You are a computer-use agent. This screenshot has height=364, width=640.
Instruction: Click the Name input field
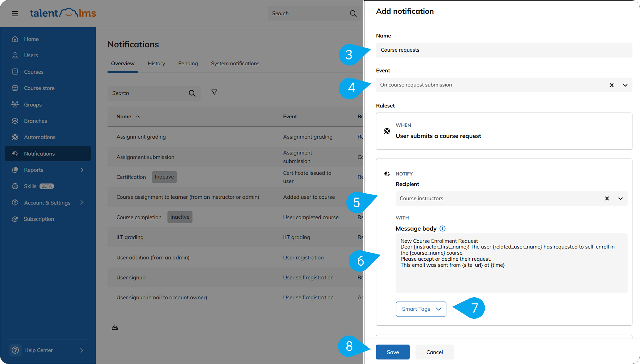504,50
